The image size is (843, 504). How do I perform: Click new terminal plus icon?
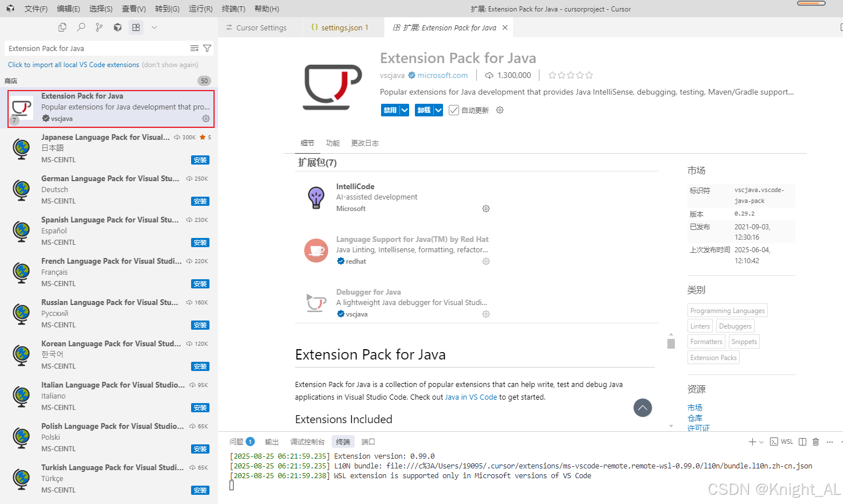[x=752, y=442]
